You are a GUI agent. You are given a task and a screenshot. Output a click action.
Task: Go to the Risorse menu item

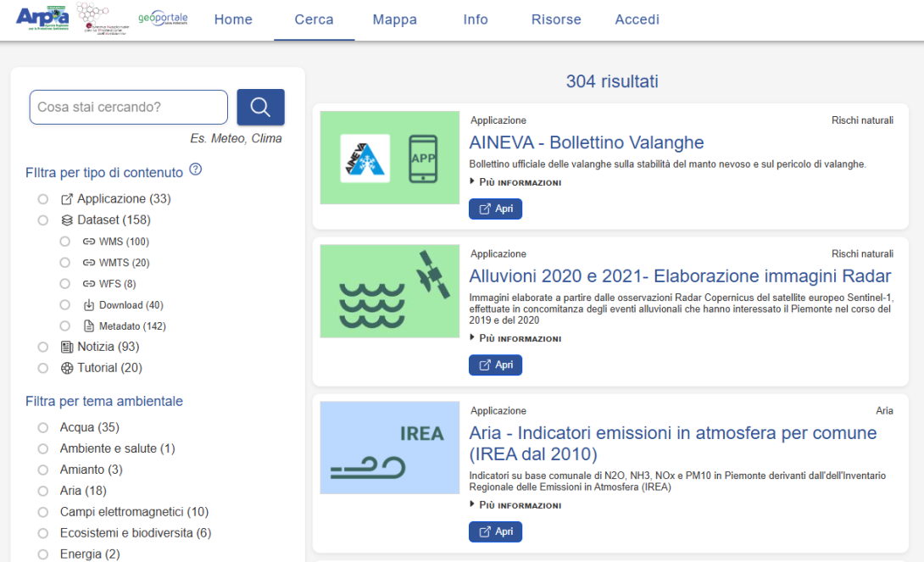click(x=556, y=19)
